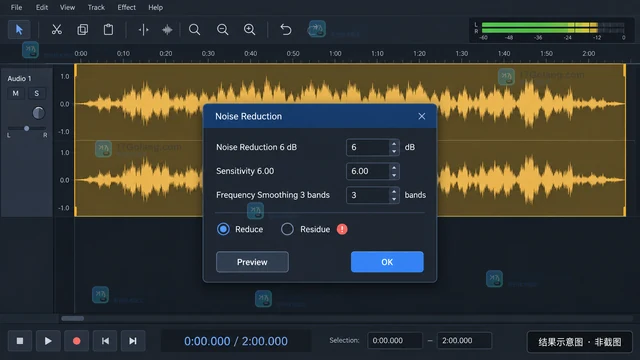This screenshot has width=640, height=360.
Task: Click the Sensitivity 6.00 input field
Action: tap(368, 171)
